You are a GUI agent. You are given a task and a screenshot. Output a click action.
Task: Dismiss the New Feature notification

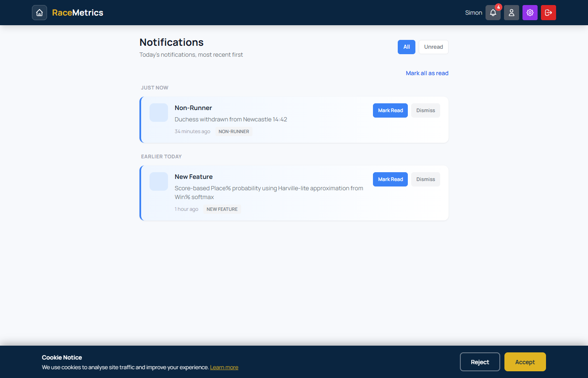[425, 179]
